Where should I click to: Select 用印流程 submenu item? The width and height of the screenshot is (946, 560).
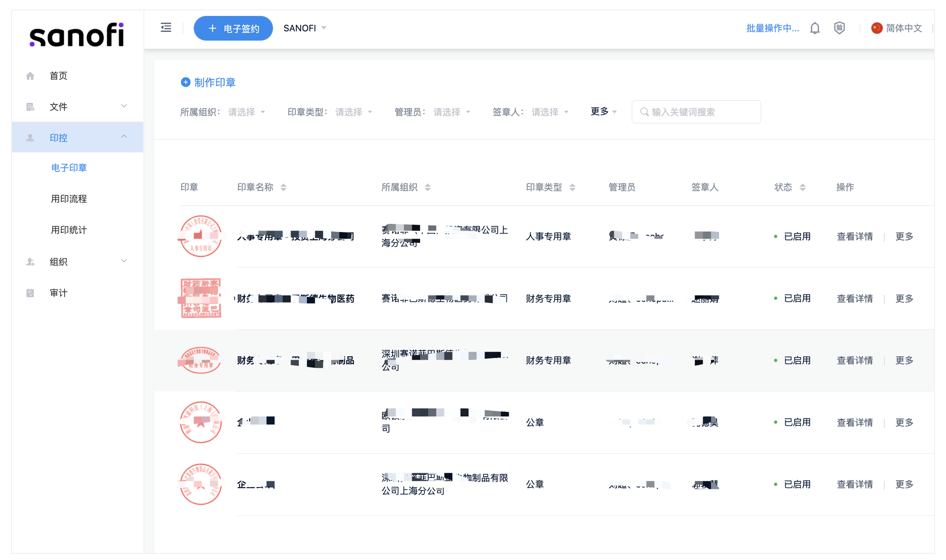coord(69,199)
